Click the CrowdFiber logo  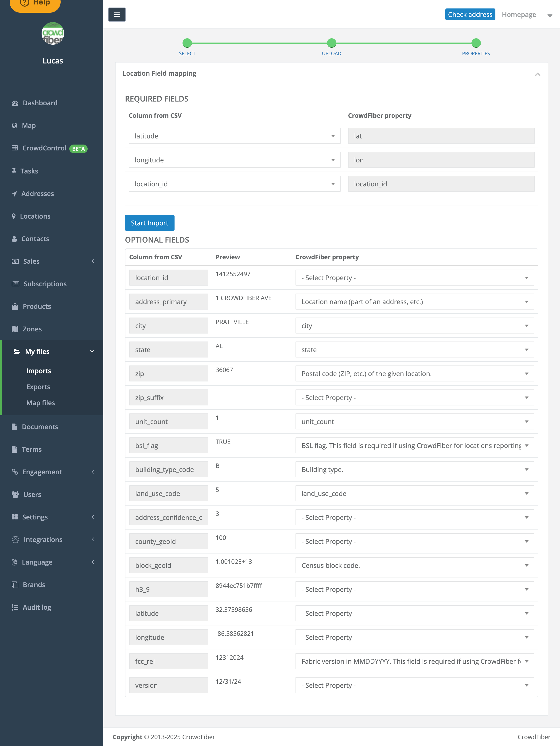[x=53, y=33]
